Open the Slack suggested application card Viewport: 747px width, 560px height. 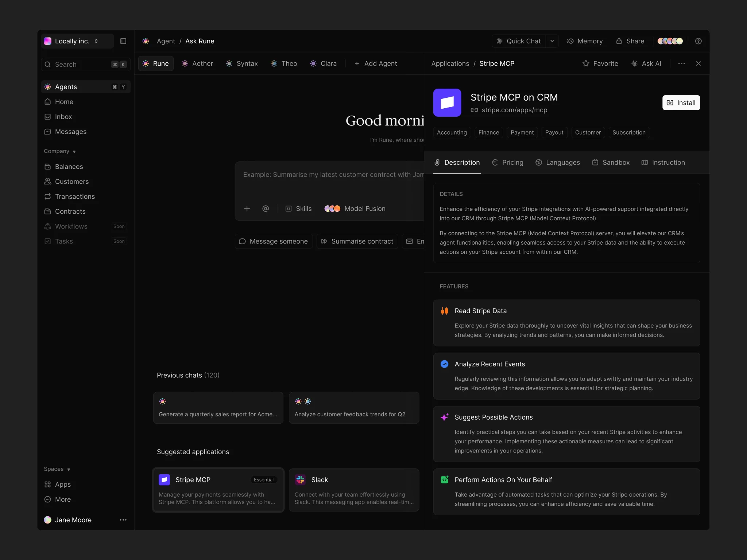354,490
